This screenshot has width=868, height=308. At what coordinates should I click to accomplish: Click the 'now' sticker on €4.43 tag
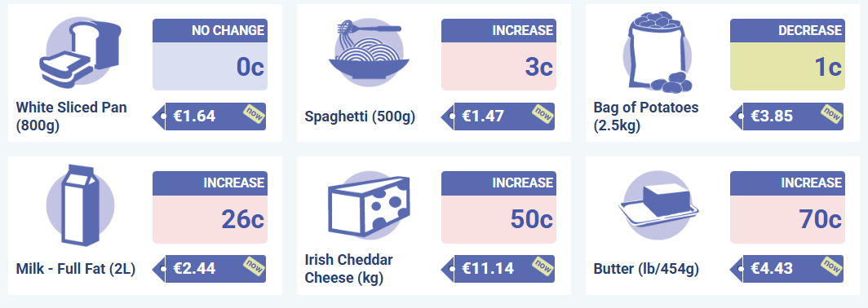point(831,266)
